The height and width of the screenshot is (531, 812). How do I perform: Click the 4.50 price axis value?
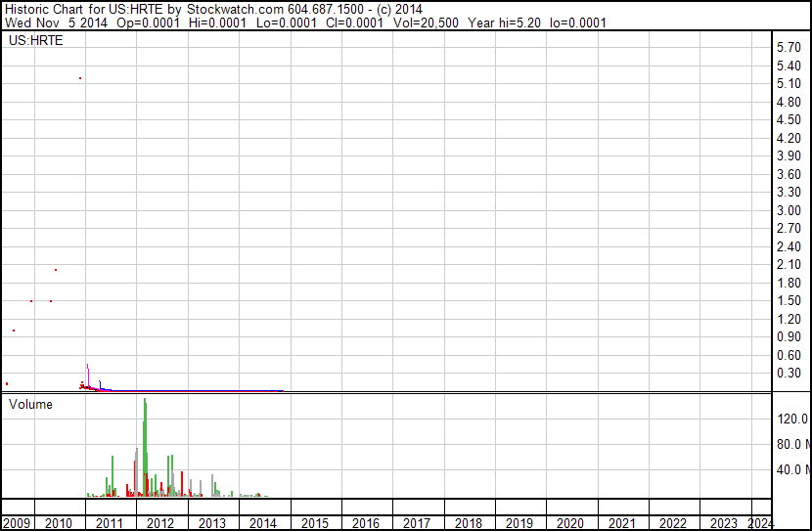pos(789,119)
